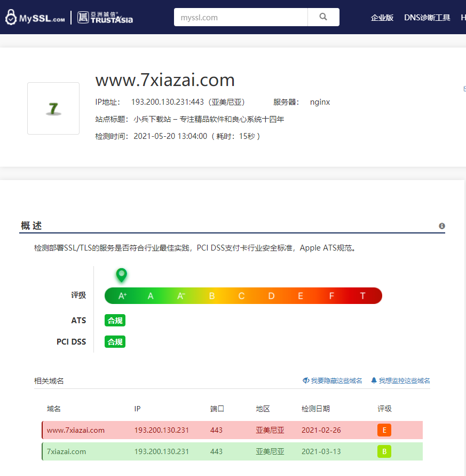The height and width of the screenshot is (476, 466).
Task: Open the DNS诊断工具 menu item
Action: click(x=427, y=18)
